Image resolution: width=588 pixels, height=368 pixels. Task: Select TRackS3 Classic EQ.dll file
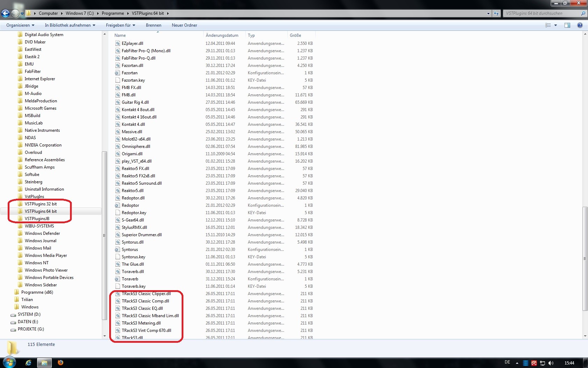tap(142, 308)
